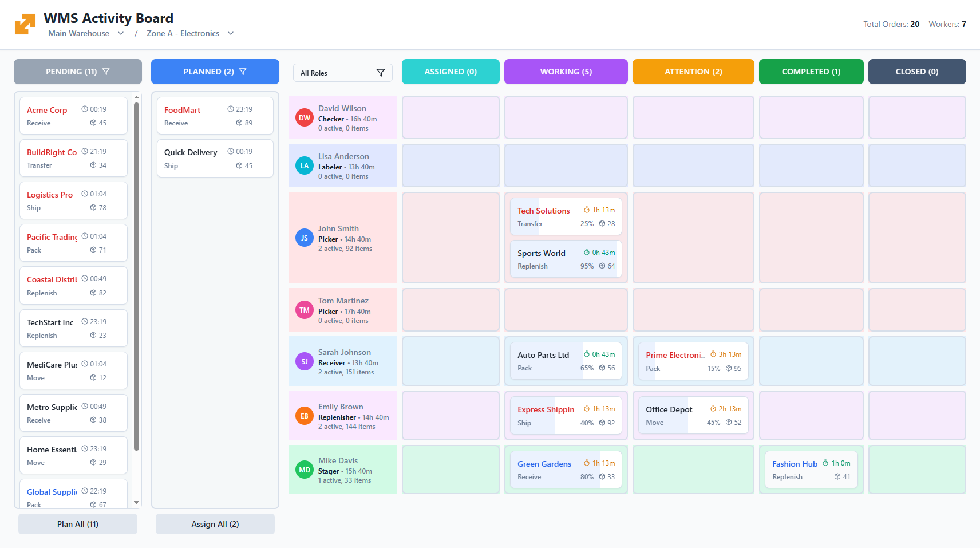980x548 pixels.
Task: Click the Auto Parts Ltd progress card
Action: (566, 361)
